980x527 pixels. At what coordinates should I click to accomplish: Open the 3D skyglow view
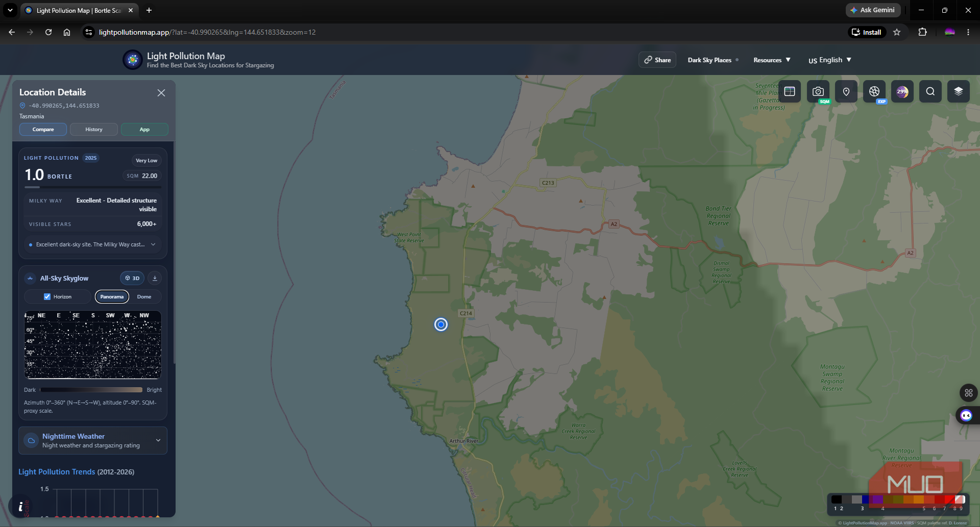(x=133, y=278)
